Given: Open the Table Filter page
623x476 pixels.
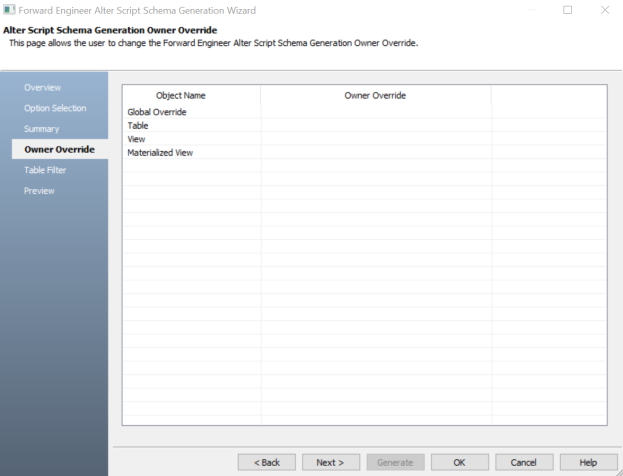Looking at the screenshot, I should point(45,170).
